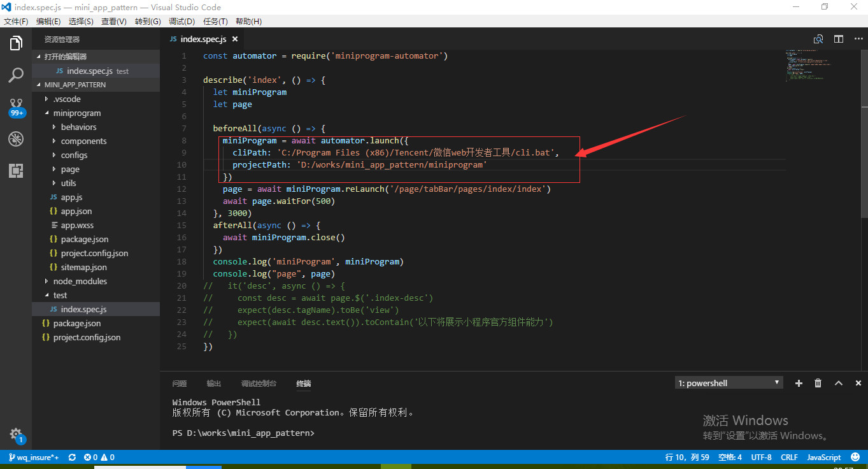Open the Manage gear in activity bar

(16, 435)
